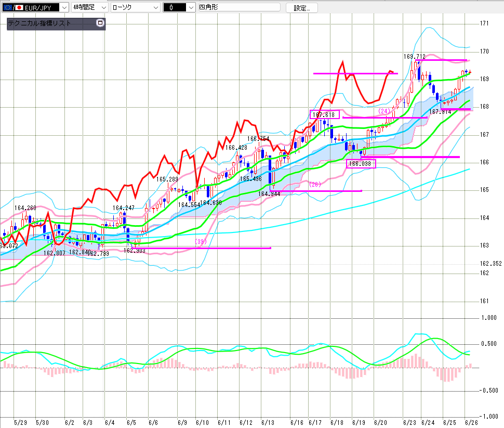The width and height of the screenshot is (504, 428).
Task: Click the 165 price axis label
Action: [484, 190]
